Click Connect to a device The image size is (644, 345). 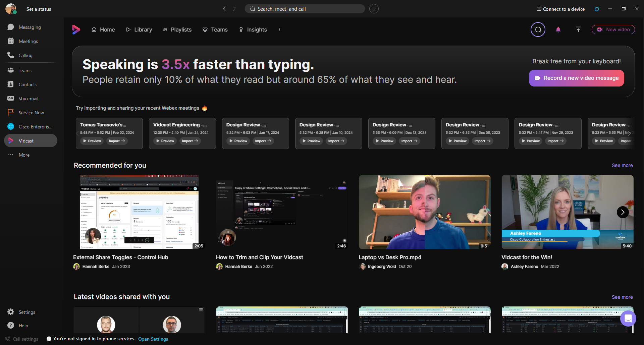click(x=560, y=9)
